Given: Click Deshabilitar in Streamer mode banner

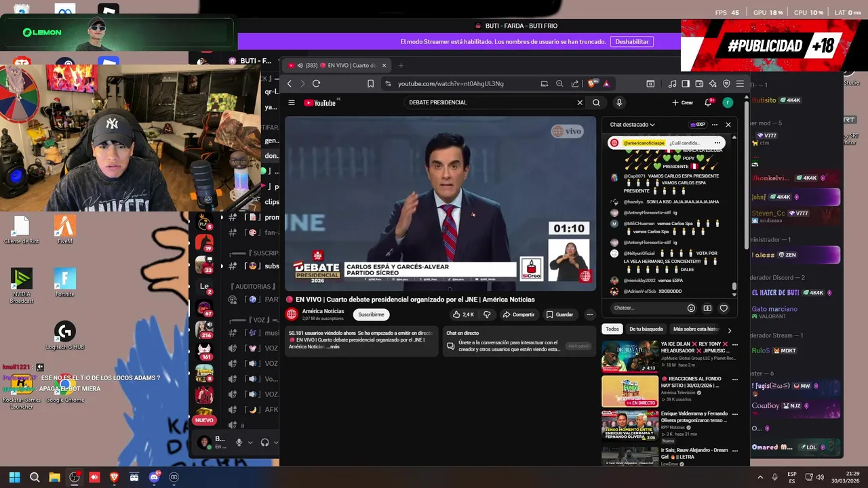Looking at the screenshot, I should click(632, 41).
